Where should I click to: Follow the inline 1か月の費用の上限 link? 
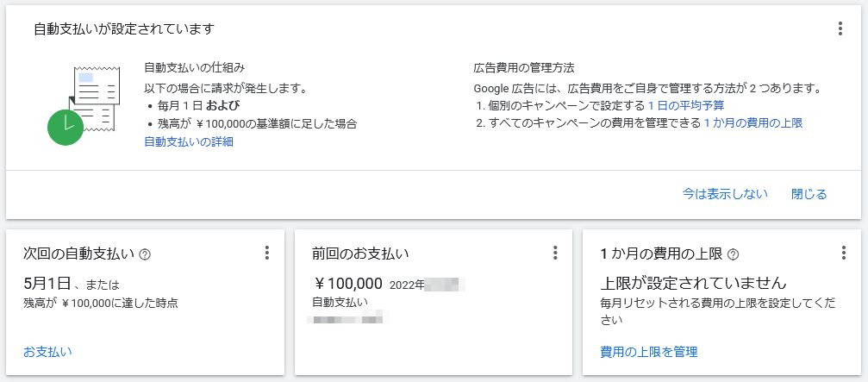752,123
